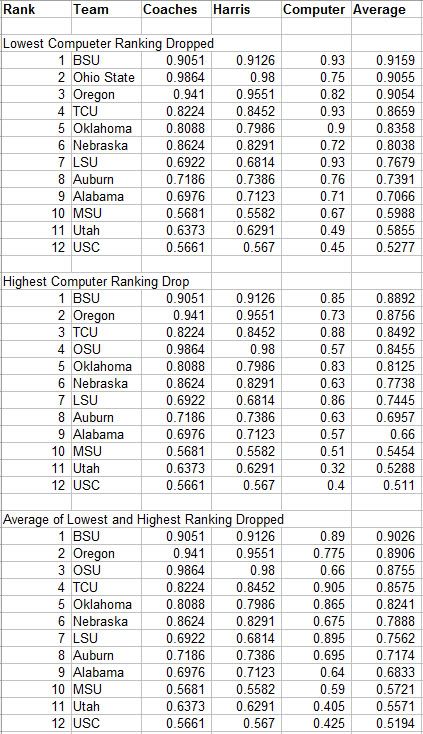Select the Rank header cell
423x734 pixels.
point(36,9)
